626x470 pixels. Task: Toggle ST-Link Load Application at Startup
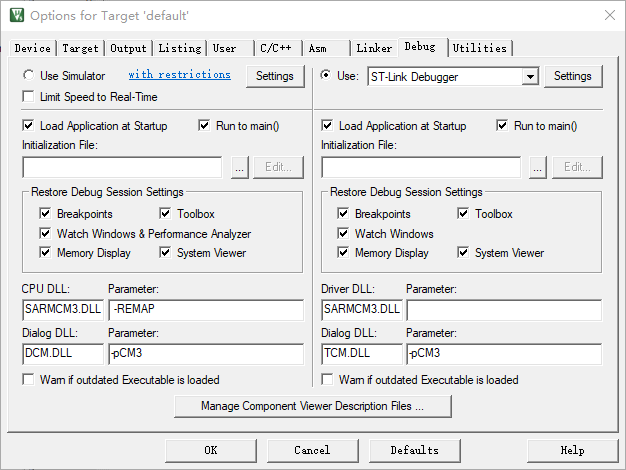(327, 125)
